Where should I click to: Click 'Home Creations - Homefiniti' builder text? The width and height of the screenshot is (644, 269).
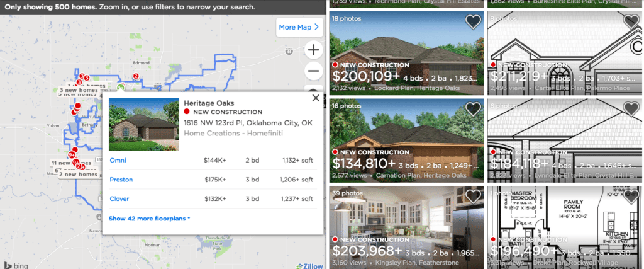click(233, 134)
